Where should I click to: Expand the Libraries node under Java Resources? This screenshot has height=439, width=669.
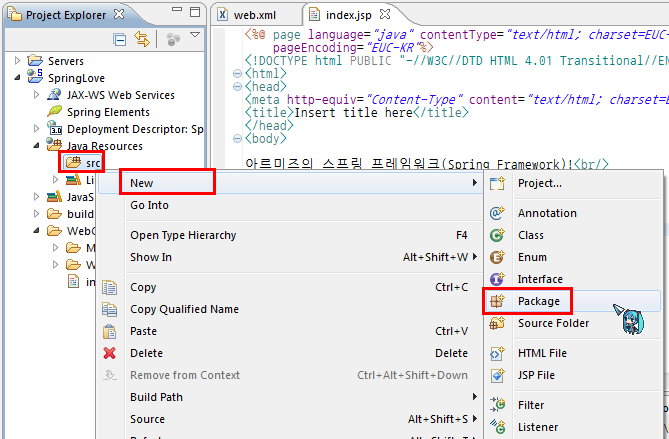point(55,180)
